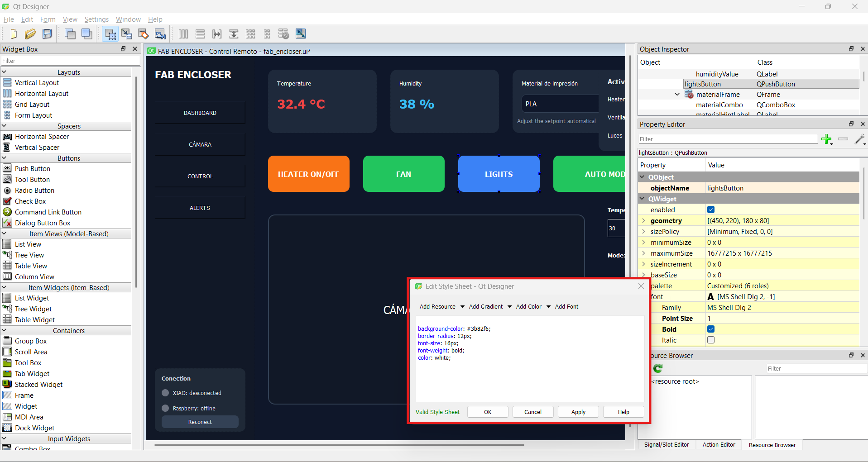Image resolution: width=868 pixels, height=462 pixels.
Task: Click the Property Editor Filter field
Action: [728, 139]
